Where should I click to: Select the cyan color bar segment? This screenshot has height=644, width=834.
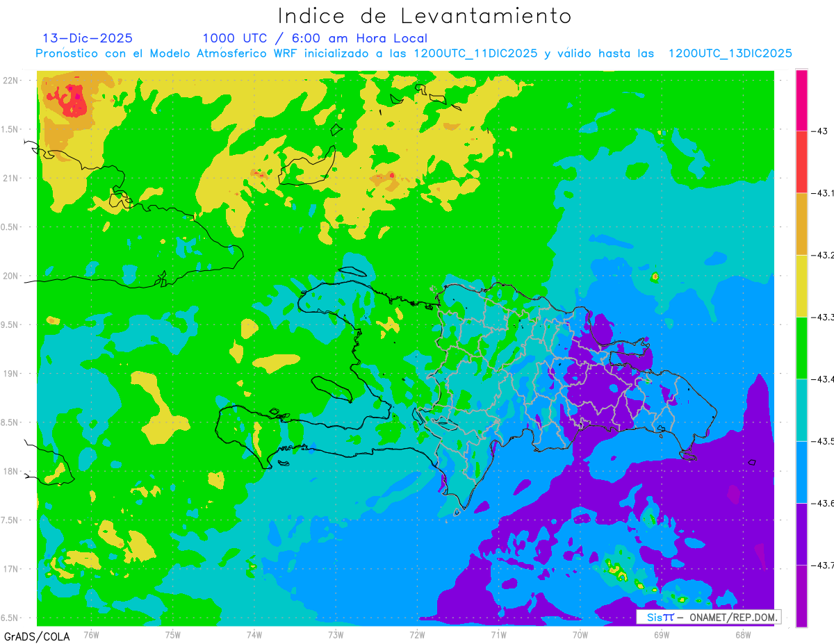(x=801, y=410)
